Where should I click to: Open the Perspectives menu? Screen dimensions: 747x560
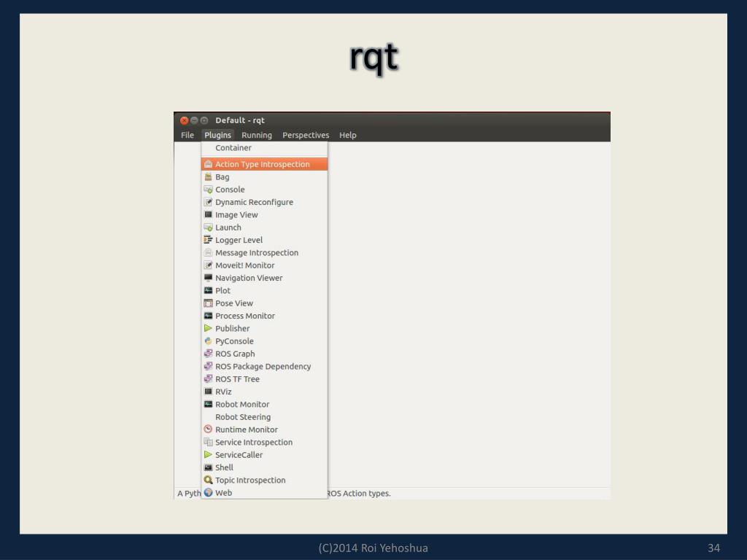click(306, 135)
